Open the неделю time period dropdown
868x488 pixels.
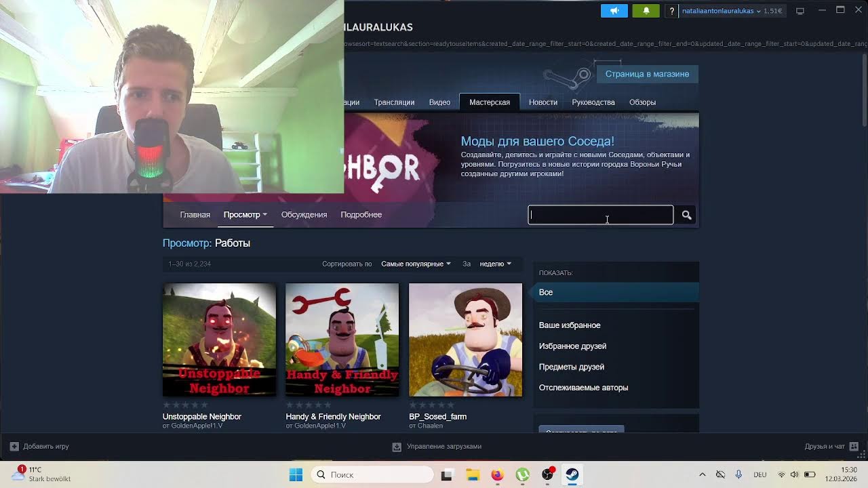pyautogui.click(x=495, y=264)
